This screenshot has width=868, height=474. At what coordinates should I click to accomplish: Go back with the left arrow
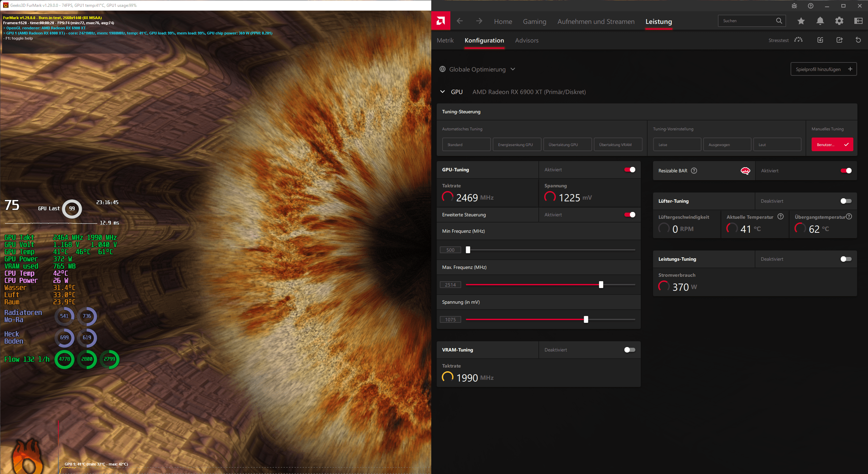460,21
